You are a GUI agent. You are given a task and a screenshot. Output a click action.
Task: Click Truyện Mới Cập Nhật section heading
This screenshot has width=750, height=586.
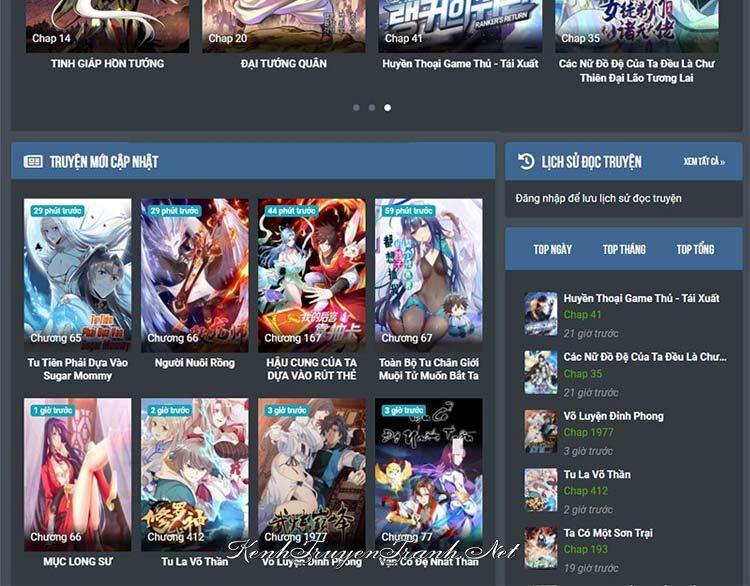pyautogui.click(x=104, y=162)
